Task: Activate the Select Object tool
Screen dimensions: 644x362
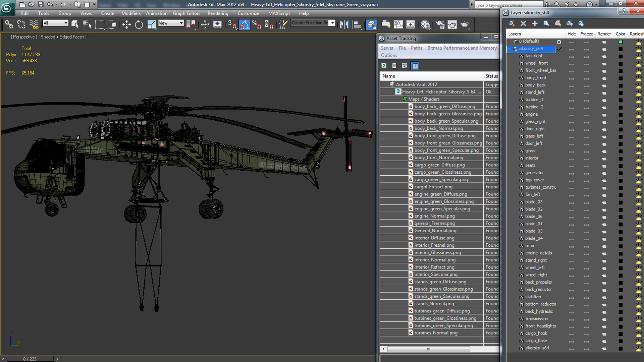Action: (x=75, y=24)
